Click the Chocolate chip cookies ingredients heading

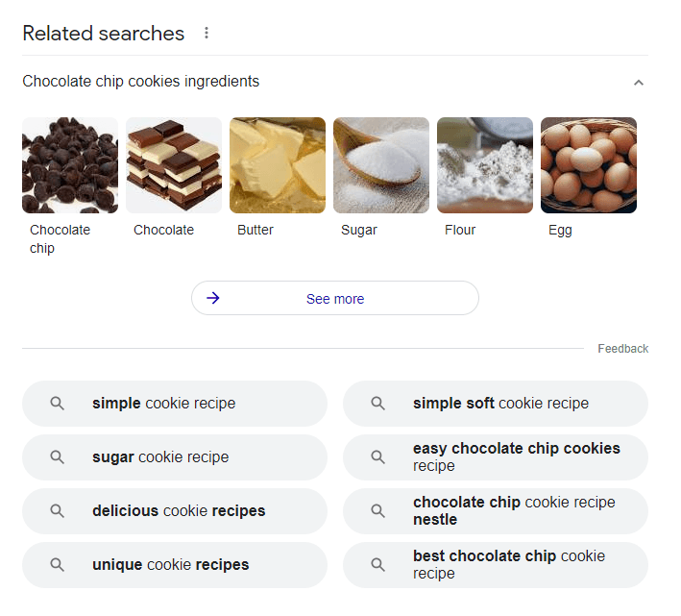pos(141,82)
